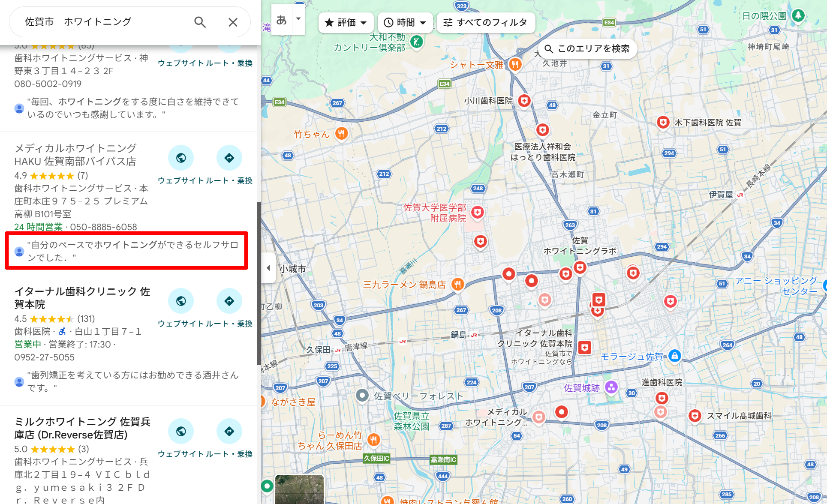Click phone number 0952-27-5055

45,357
